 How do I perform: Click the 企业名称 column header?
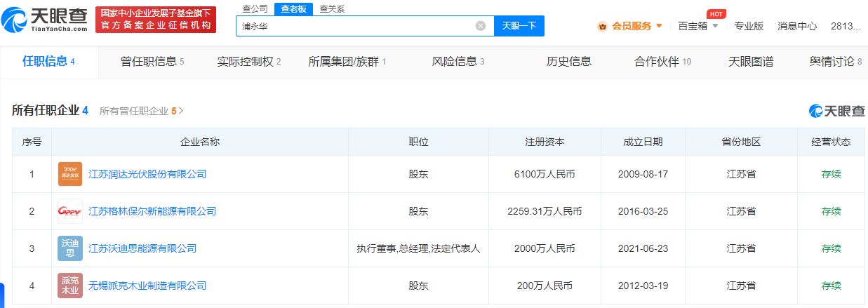[200, 142]
